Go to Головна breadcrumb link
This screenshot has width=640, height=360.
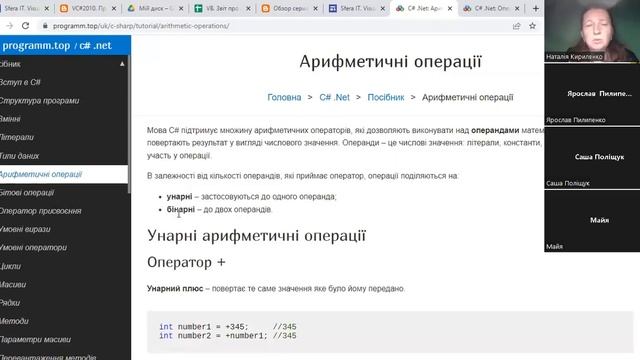(284, 97)
